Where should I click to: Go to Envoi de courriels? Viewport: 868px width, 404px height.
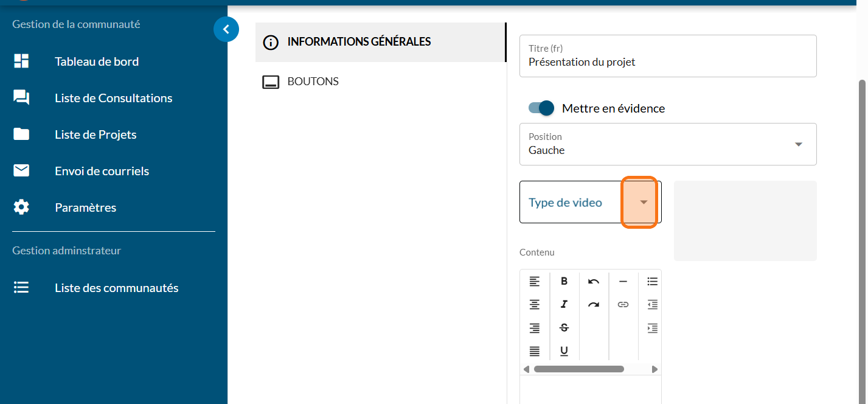coord(102,171)
